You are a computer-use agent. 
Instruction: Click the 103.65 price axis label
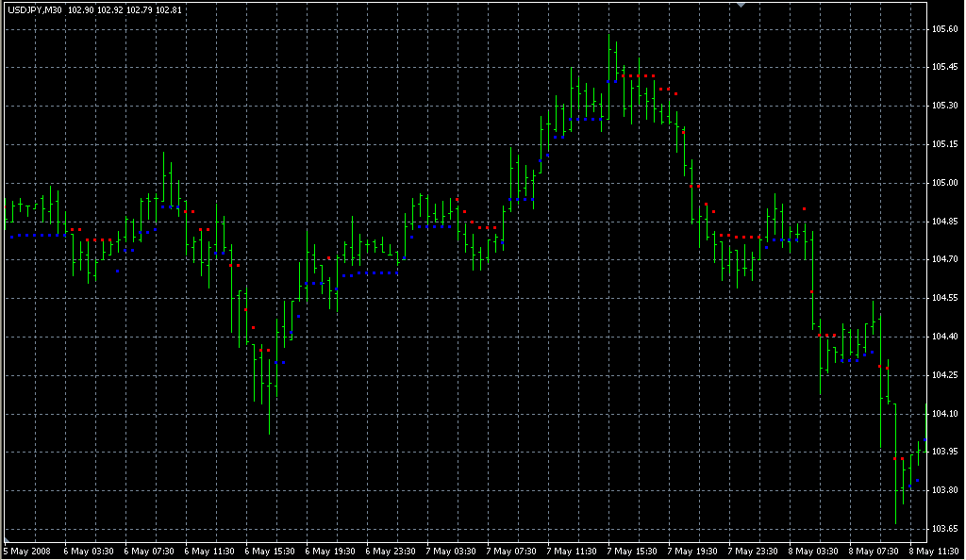click(x=946, y=528)
